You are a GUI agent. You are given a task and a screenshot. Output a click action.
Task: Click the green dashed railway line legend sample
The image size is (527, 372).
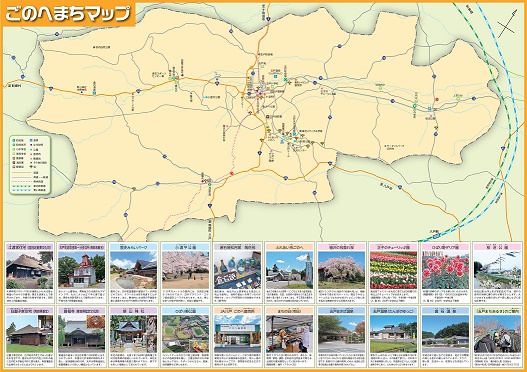pyautogui.click(x=22, y=186)
